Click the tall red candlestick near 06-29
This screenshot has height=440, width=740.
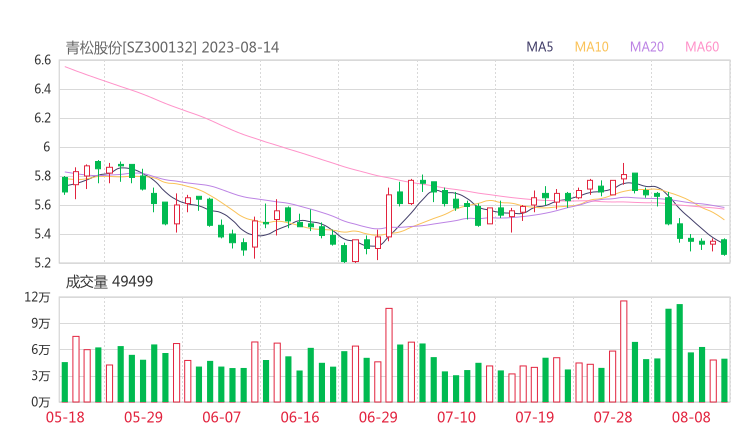(389, 215)
